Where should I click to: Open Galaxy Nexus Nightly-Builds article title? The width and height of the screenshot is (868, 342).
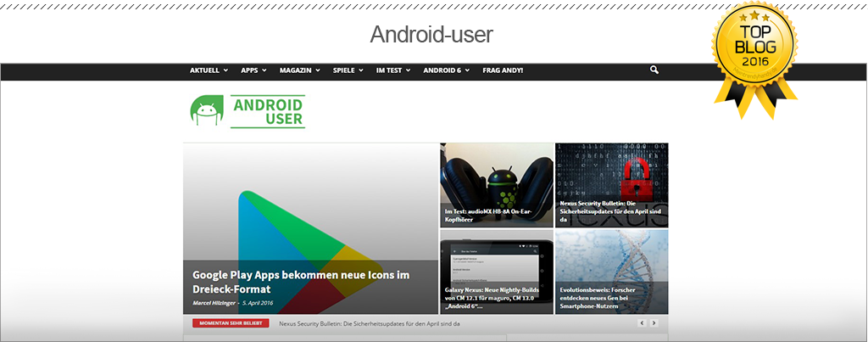point(492,298)
